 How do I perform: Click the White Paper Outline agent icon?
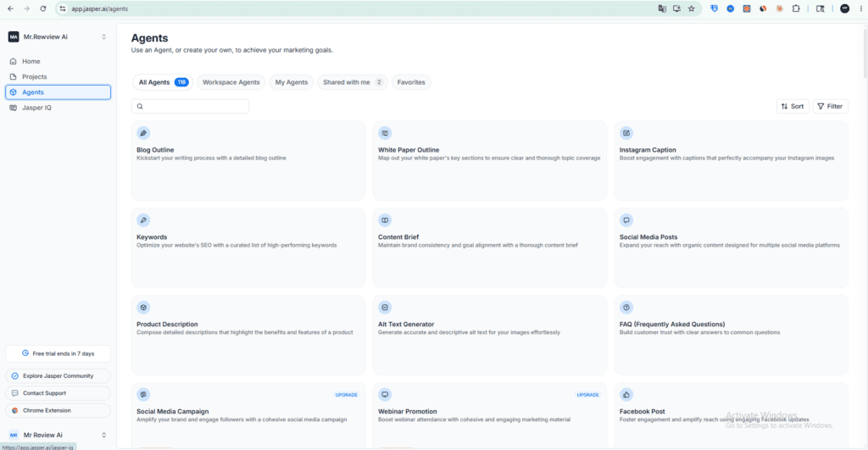click(385, 133)
